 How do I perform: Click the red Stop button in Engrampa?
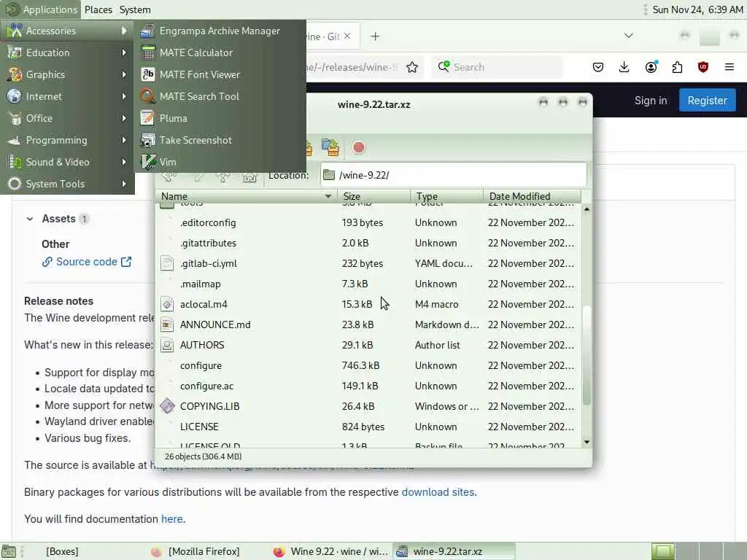coord(359,147)
